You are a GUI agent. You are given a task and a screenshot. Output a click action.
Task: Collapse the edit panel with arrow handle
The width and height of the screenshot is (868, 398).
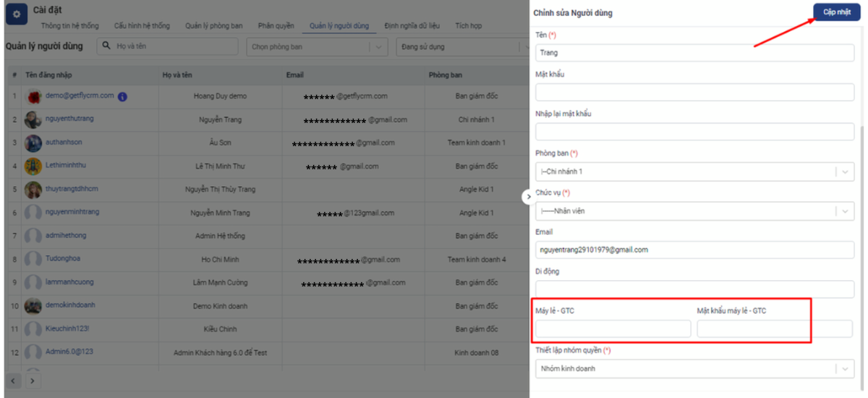pyautogui.click(x=527, y=197)
